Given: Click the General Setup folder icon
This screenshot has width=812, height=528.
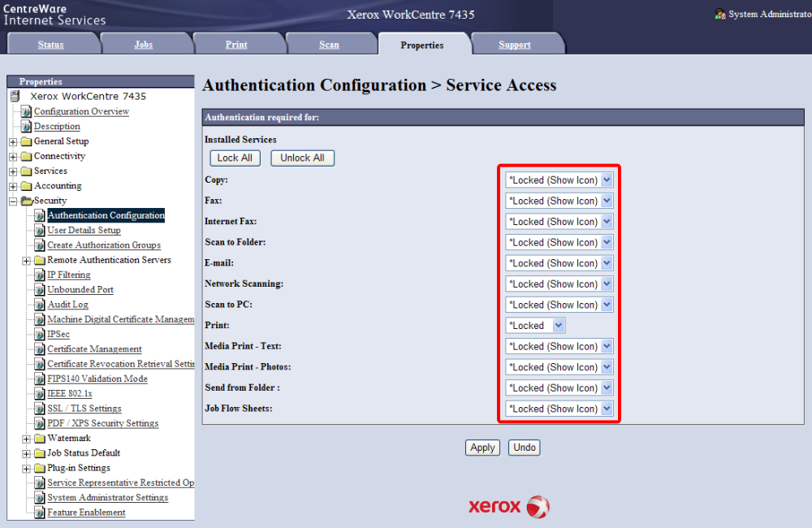Looking at the screenshot, I should click(26, 141).
